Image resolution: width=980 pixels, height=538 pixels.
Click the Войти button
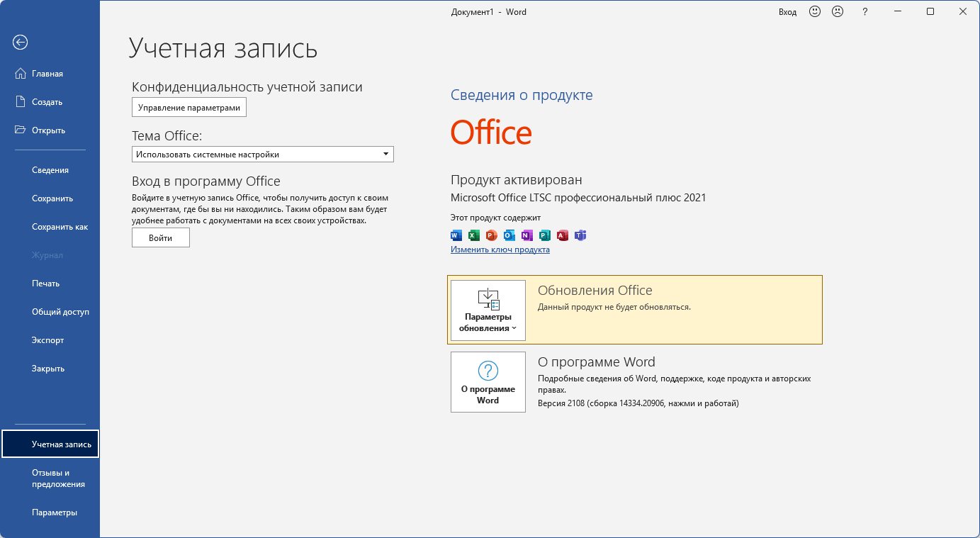tap(161, 238)
